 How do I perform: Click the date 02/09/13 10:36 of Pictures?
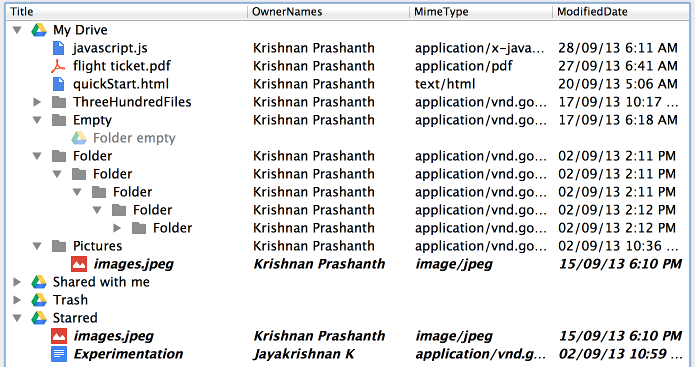pos(618,246)
